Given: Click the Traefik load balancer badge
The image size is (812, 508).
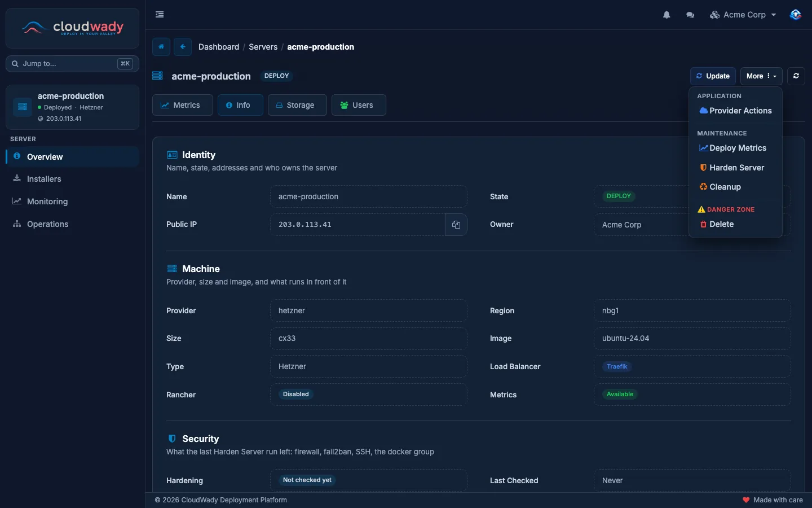Looking at the screenshot, I should click(x=617, y=366).
